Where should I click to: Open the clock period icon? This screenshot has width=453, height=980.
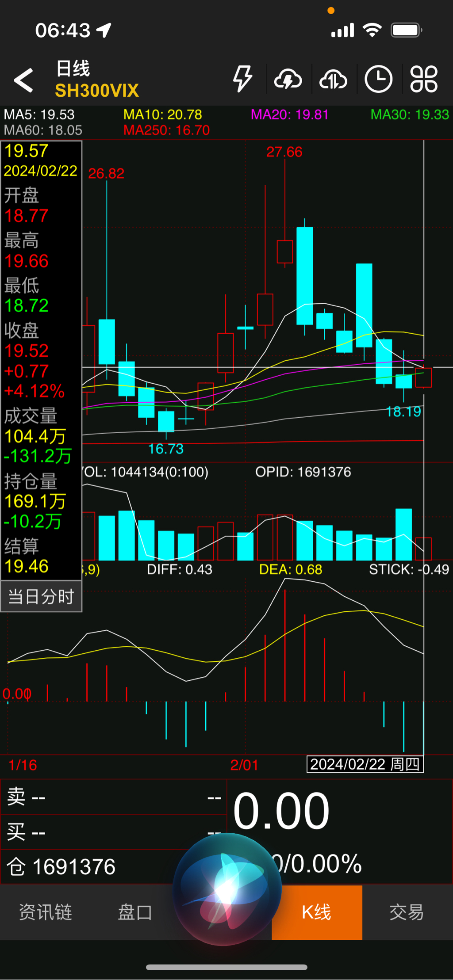(378, 80)
